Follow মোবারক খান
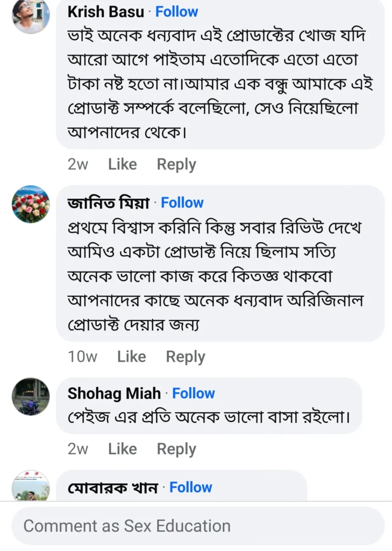The height and width of the screenshot is (551, 392). click(x=190, y=487)
